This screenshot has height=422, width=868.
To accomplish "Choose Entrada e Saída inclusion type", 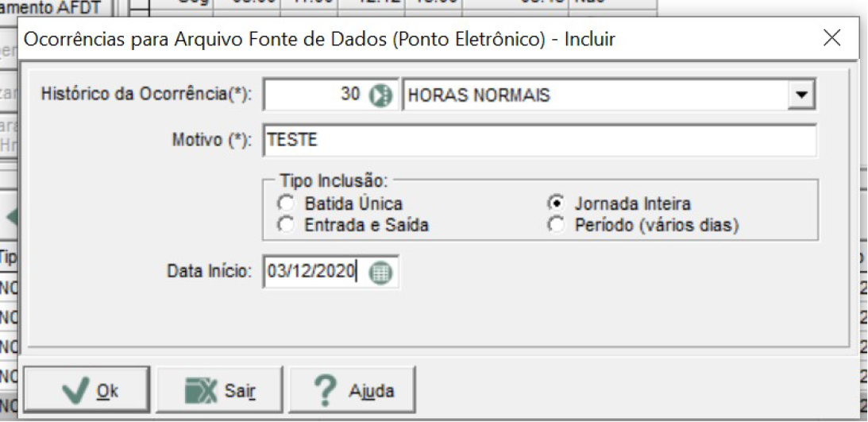I will pyautogui.click(x=286, y=226).
